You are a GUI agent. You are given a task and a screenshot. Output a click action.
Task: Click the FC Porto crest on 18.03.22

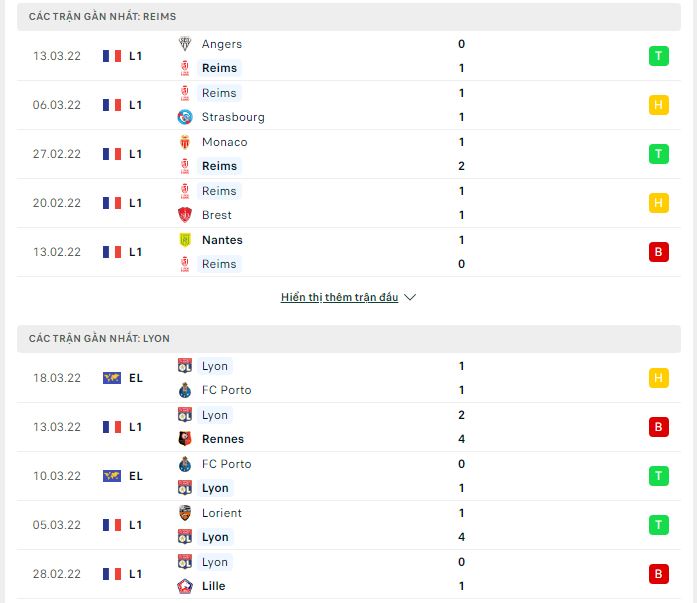pos(185,390)
